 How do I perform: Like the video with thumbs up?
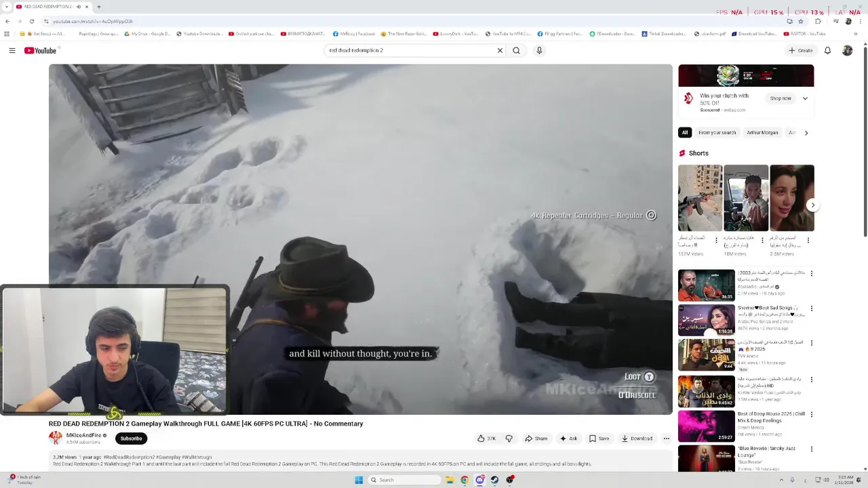click(486, 439)
